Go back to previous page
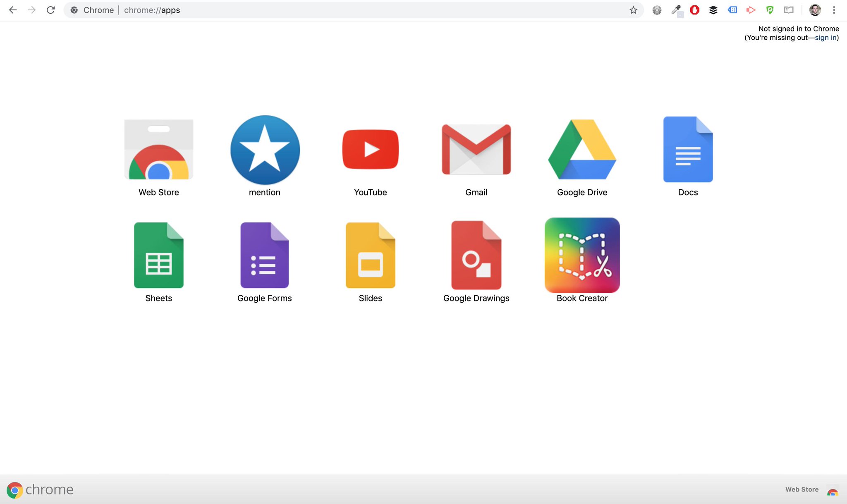 13,10
